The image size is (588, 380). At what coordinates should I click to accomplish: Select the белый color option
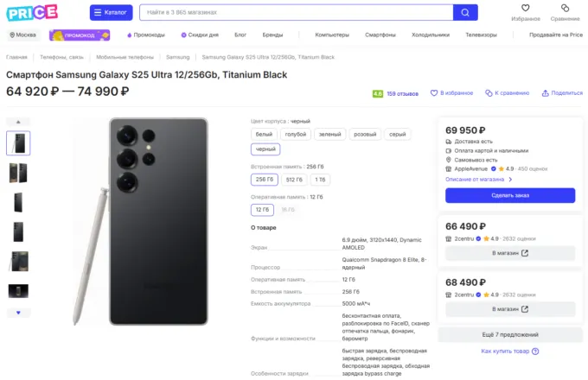click(264, 134)
